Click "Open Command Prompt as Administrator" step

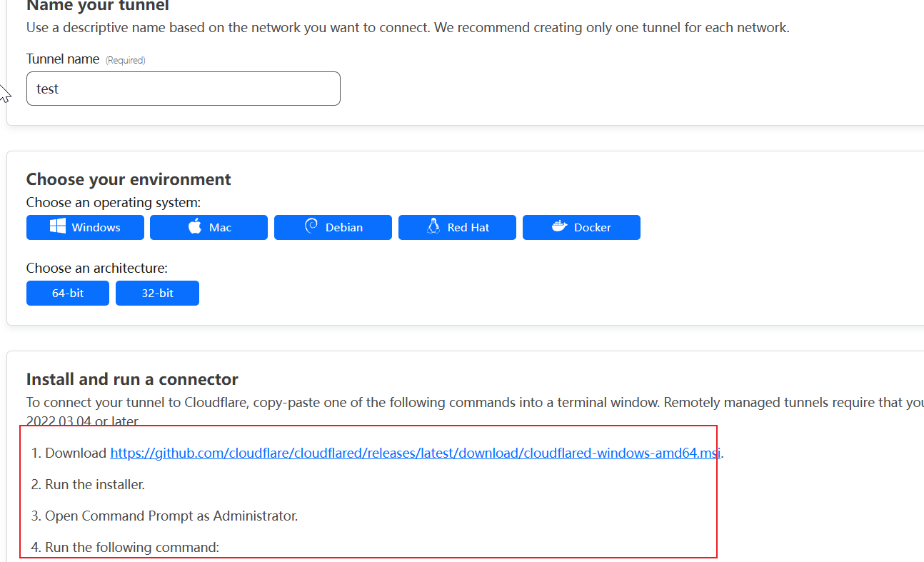click(x=171, y=516)
